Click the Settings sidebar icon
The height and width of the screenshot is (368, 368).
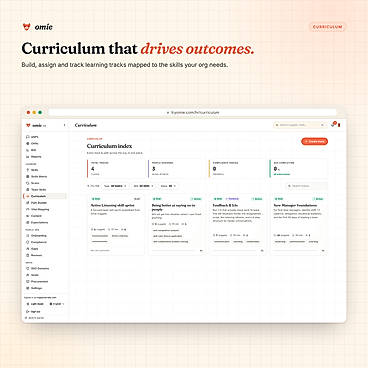click(28, 288)
